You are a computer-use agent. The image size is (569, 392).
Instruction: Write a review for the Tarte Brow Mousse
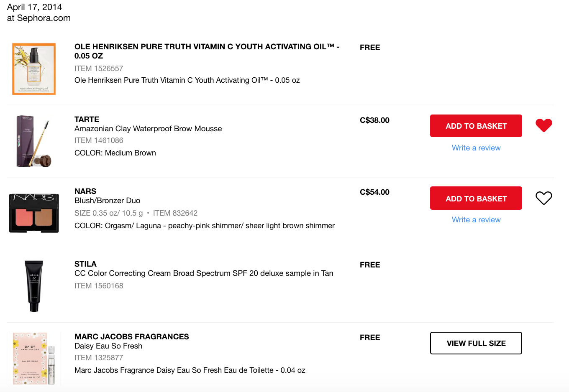click(x=476, y=148)
